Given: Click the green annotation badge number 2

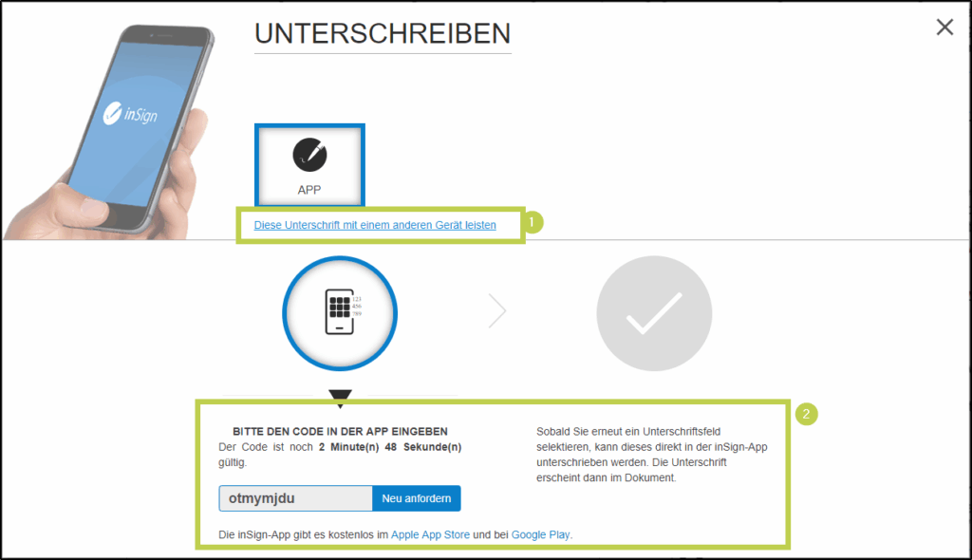Looking at the screenshot, I should coord(806,414).
